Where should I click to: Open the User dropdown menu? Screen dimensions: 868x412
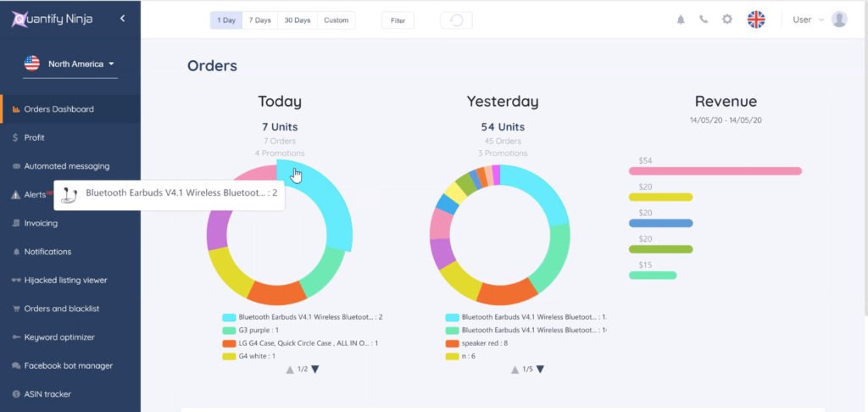click(808, 20)
